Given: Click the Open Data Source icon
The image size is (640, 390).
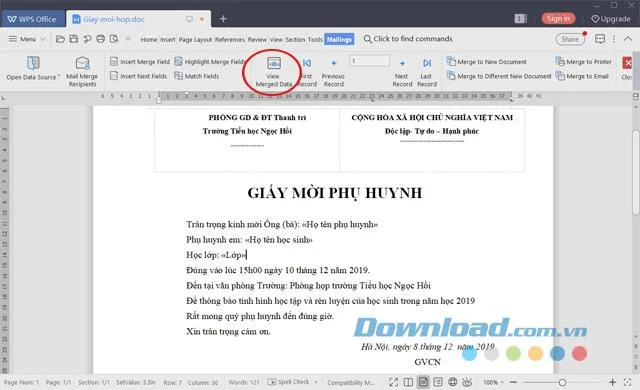Looking at the screenshot, I should point(33,63).
